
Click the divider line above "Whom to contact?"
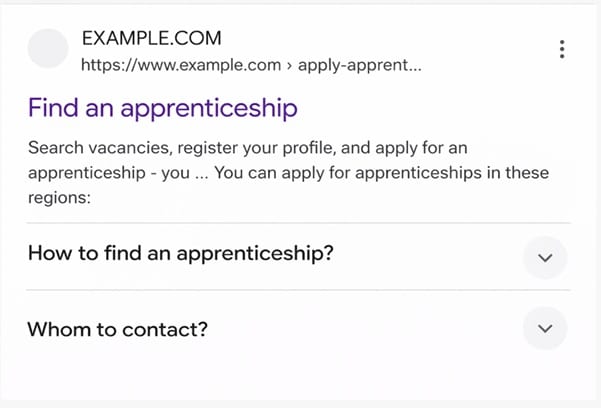coord(298,291)
